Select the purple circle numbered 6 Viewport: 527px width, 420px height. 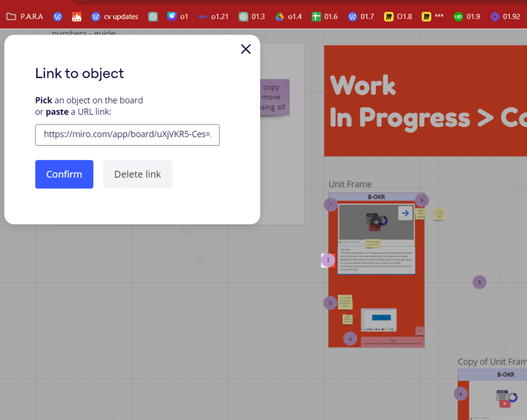(461, 394)
